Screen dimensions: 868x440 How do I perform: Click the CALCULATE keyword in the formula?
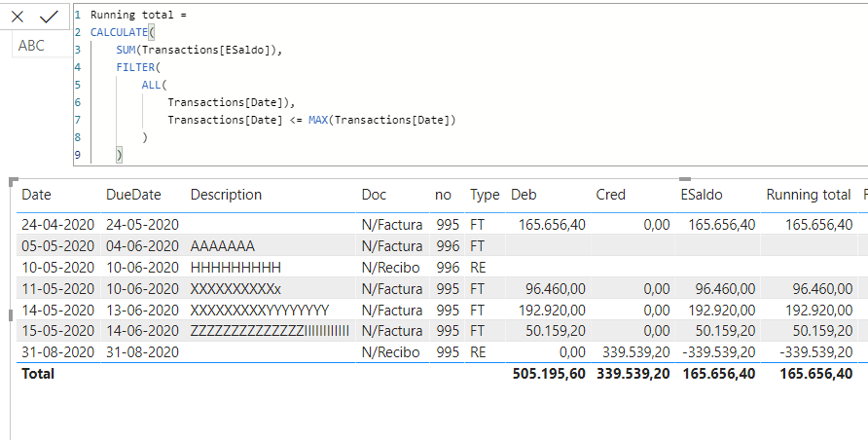119,32
